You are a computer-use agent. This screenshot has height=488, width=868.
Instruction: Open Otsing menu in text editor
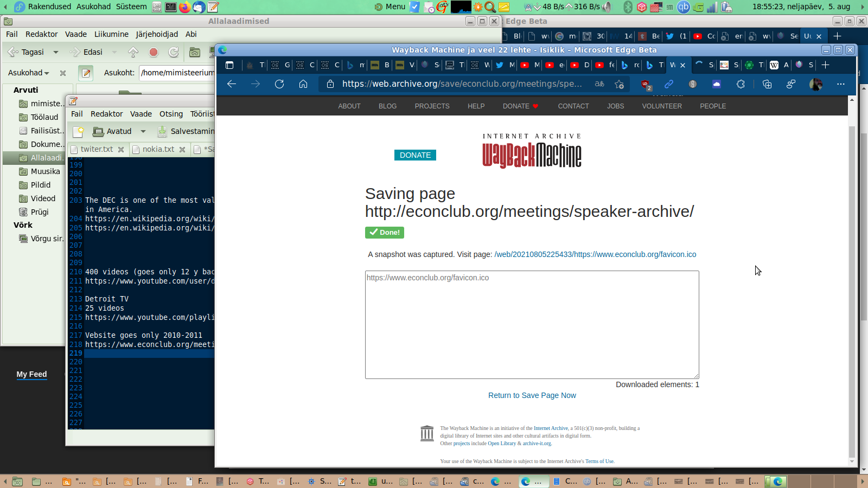171,114
